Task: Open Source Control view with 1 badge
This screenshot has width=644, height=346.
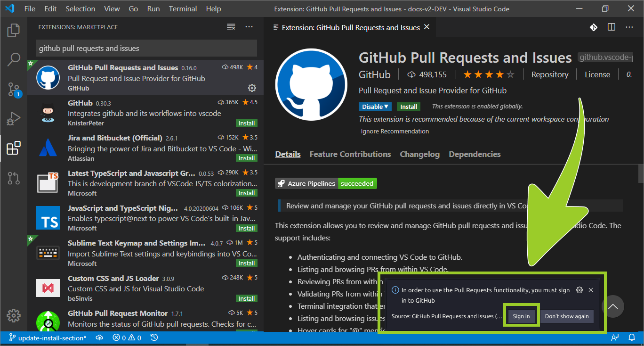Action: click(x=14, y=89)
